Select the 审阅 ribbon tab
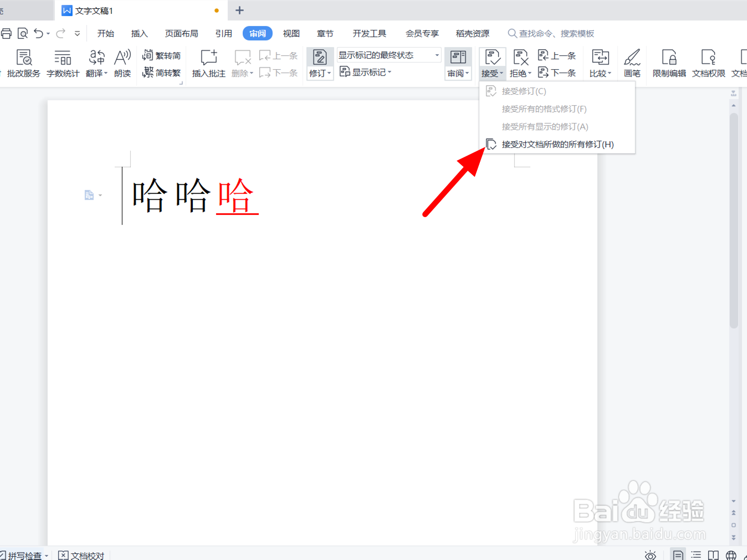 [258, 34]
